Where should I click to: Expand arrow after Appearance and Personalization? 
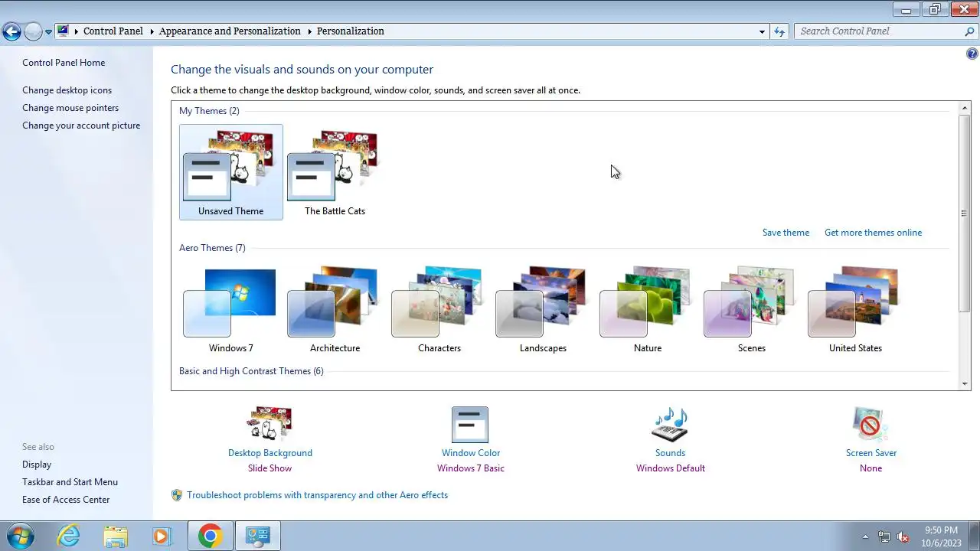309,31
